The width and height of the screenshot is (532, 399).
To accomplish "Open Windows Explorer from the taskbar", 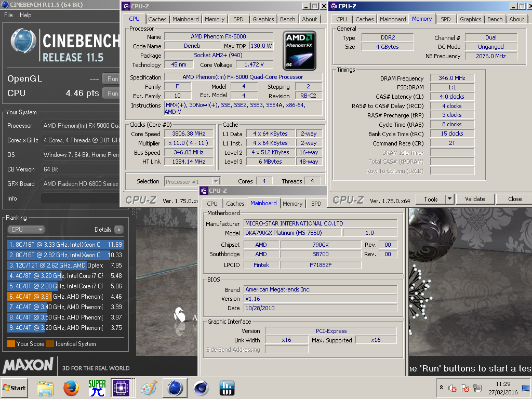I will click(x=45, y=389).
